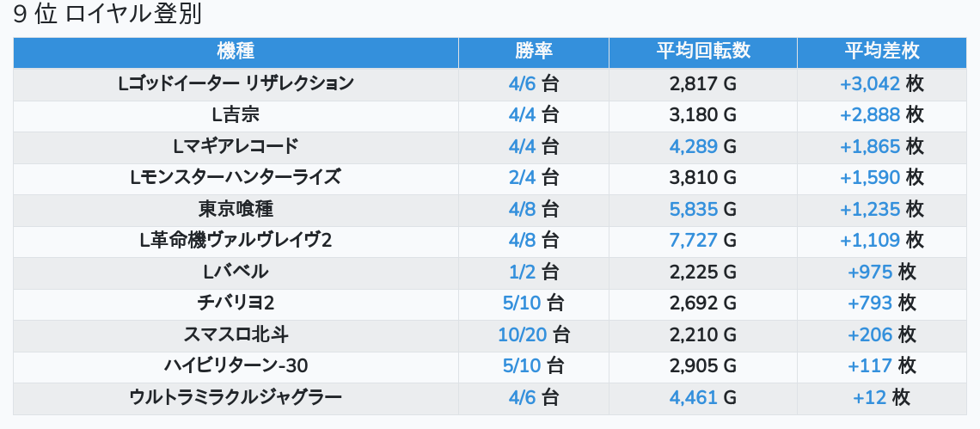Open the 1/2 win rate for Lバベル
Image resolution: width=980 pixels, height=429 pixels.
coord(522,273)
